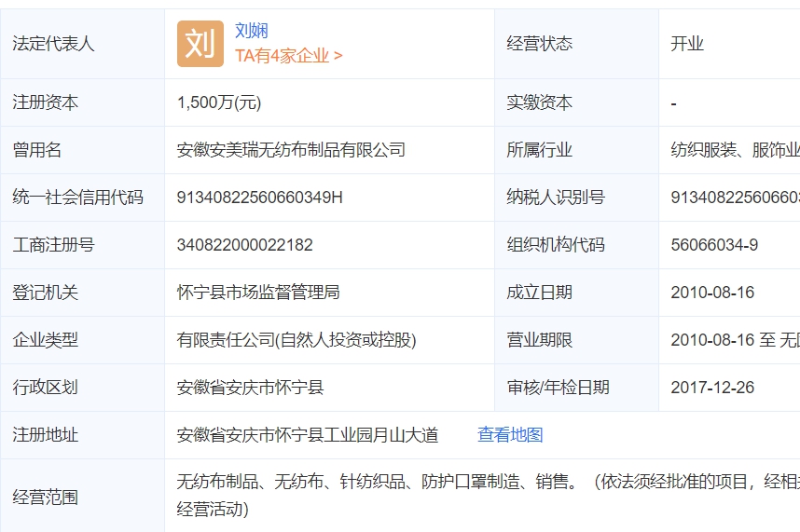Image resolution: width=800 pixels, height=532 pixels.
Task: Click former name 安徽安美瑞无纺布制品有限公司
Action: click(291, 150)
